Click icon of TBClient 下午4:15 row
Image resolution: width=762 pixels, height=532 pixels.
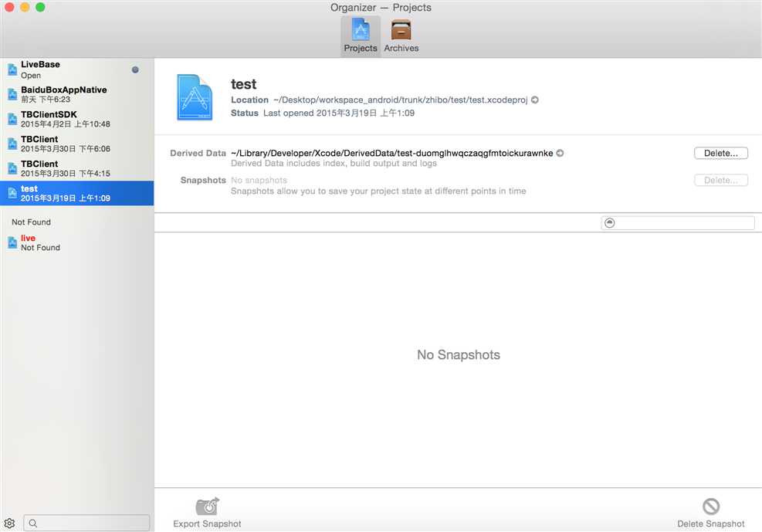point(12,168)
